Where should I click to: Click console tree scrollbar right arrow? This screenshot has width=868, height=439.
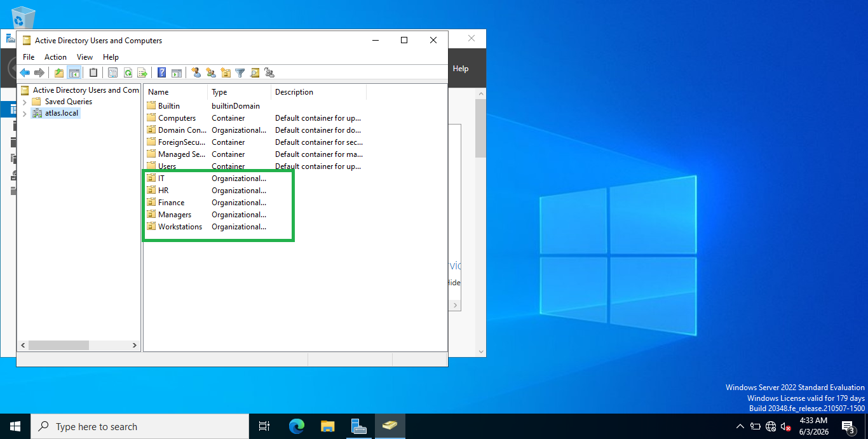[134, 346]
